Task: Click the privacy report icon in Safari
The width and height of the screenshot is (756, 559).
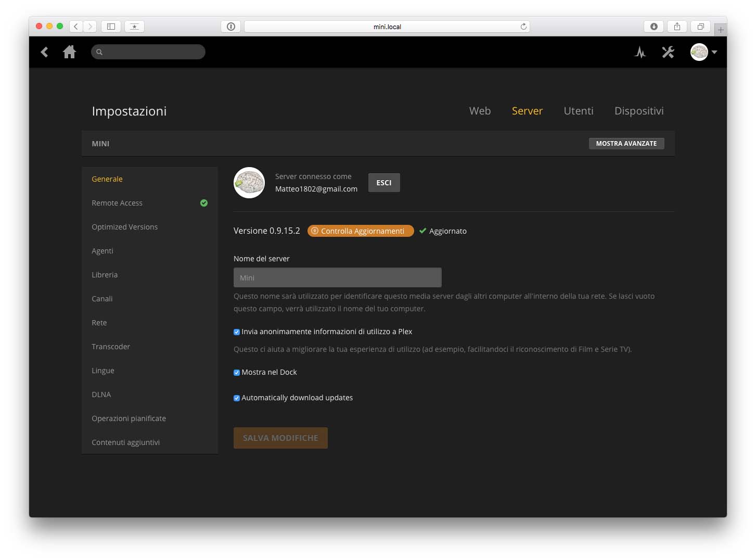Action: click(231, 27)
